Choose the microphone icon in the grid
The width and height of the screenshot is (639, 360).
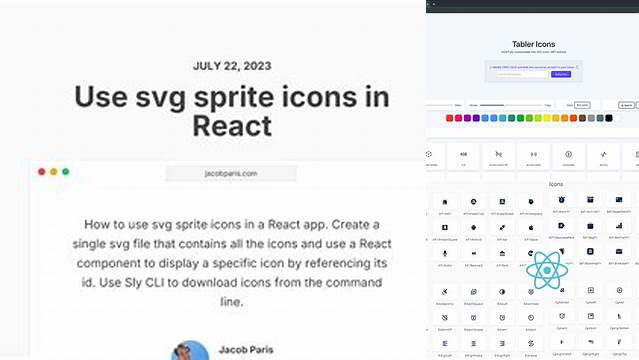445,253
